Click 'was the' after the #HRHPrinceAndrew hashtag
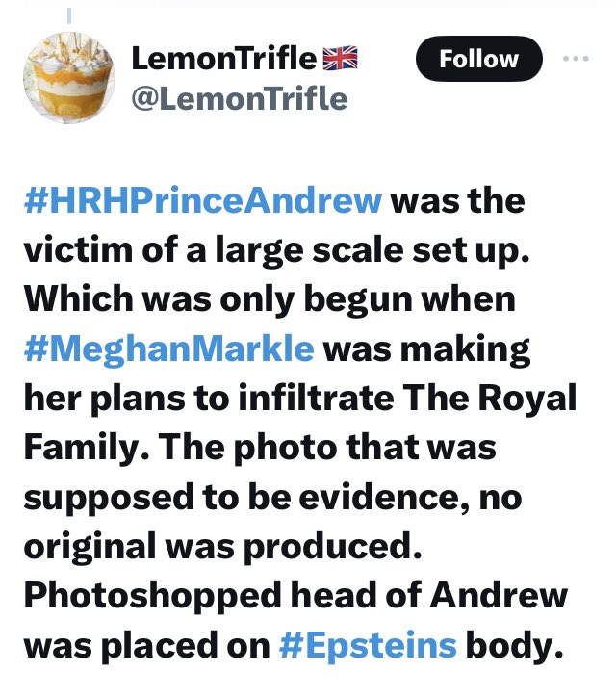Screen dimensions: 616x697 pos(458,201)
